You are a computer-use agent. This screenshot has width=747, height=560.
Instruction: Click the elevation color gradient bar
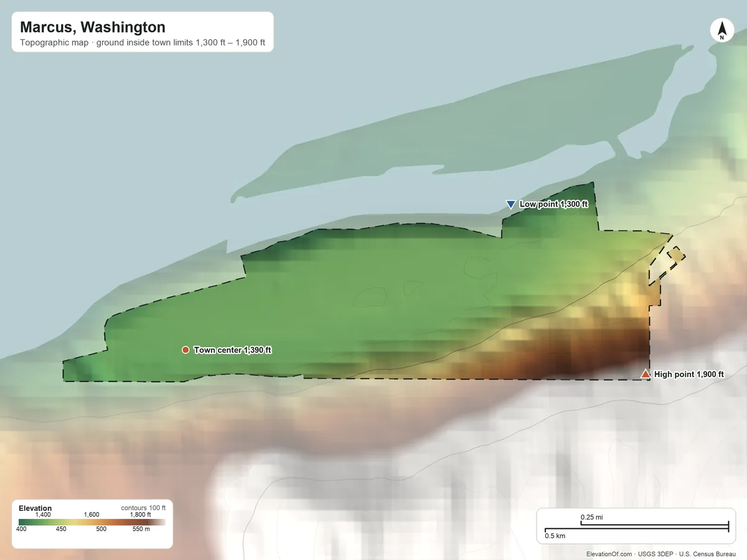pos(92,523)
